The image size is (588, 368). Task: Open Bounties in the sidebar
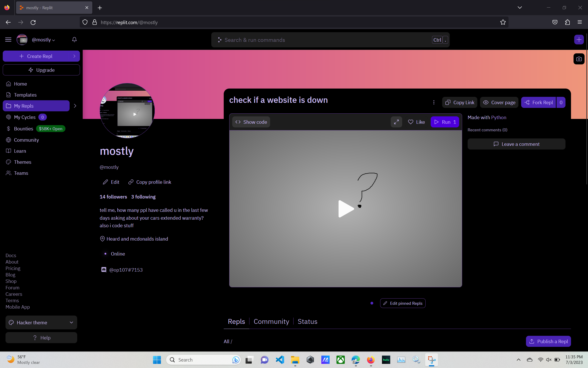pyautogui.click(x=36, y=129)
